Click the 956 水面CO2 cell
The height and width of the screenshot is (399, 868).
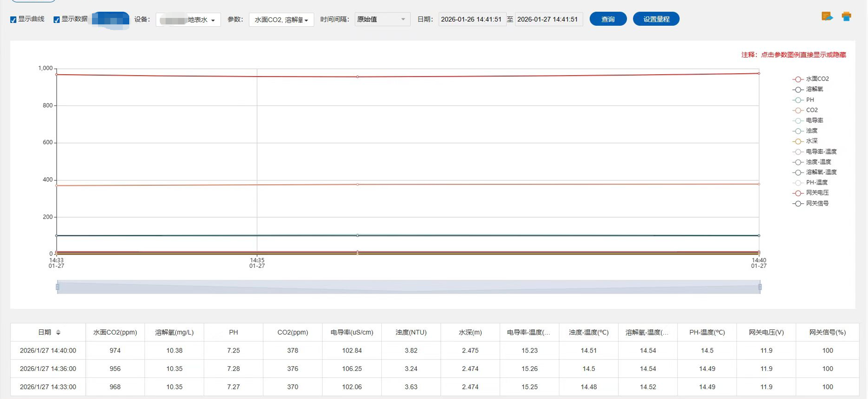pos(115,369)
